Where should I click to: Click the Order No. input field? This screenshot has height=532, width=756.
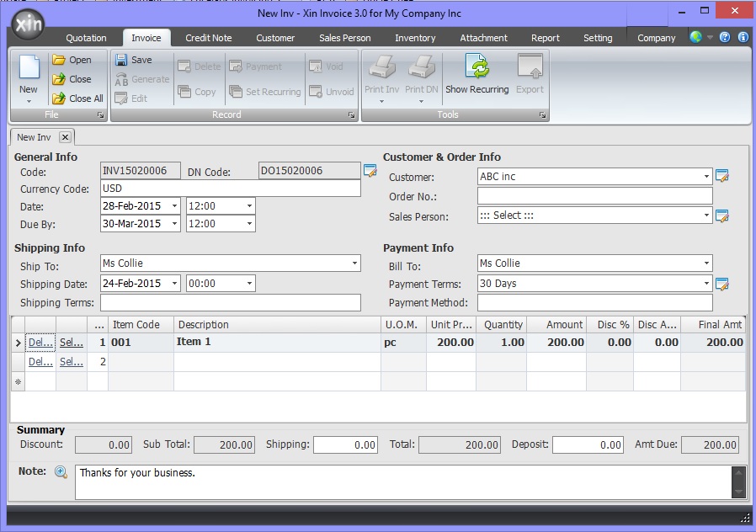594,195
